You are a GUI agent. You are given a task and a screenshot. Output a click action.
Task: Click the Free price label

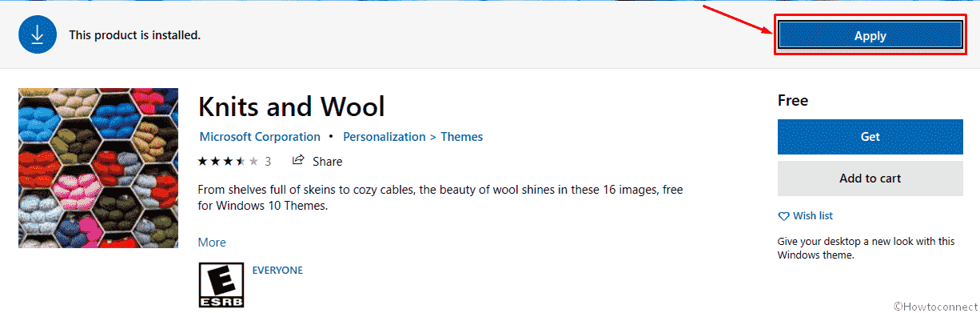793,100
